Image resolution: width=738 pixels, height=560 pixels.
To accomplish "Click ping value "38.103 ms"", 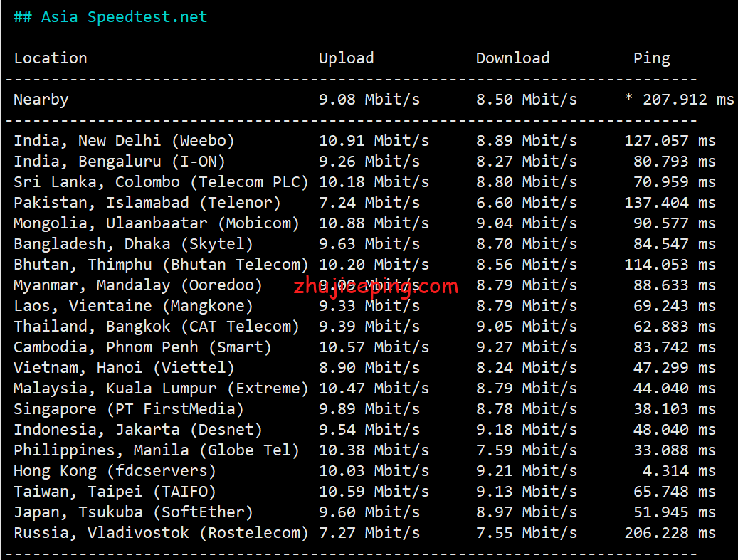I will point(675,410).
